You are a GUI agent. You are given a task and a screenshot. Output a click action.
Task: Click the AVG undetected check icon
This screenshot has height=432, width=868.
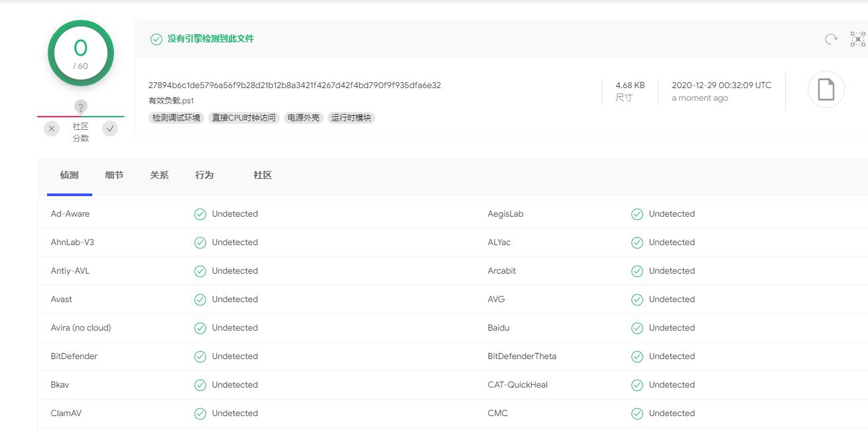(x=637, y=299)
